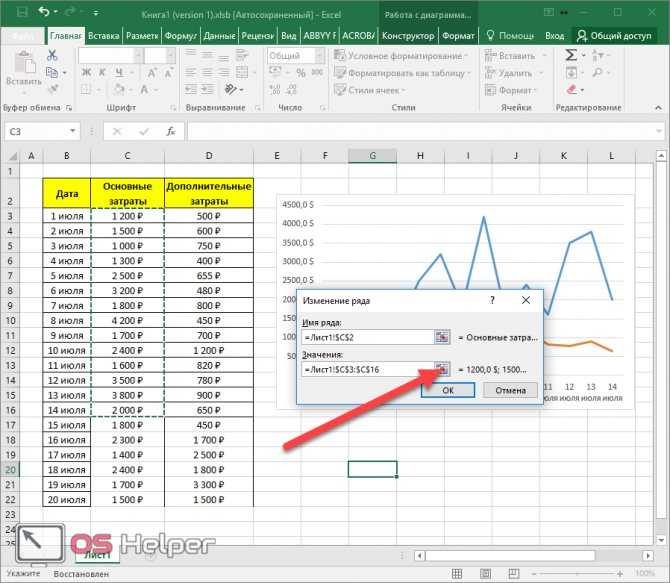Open the Общий number format dropdown

point(320,56)
